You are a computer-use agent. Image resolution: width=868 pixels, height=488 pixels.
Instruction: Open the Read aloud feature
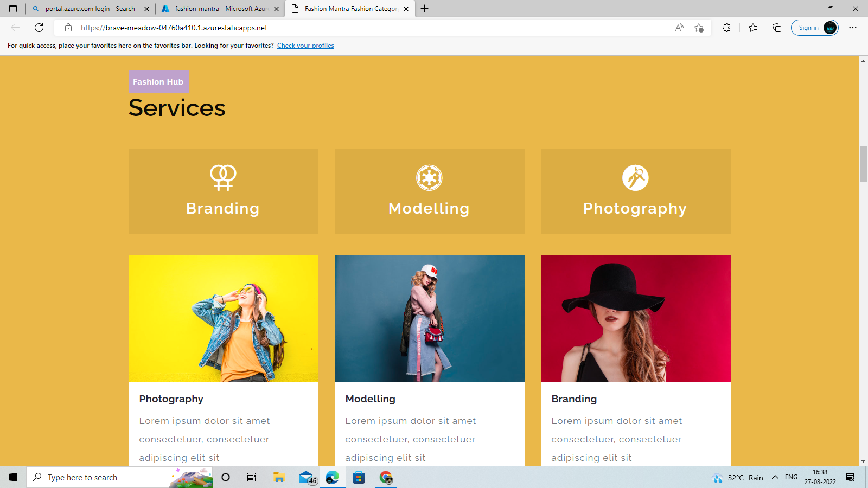679,28
